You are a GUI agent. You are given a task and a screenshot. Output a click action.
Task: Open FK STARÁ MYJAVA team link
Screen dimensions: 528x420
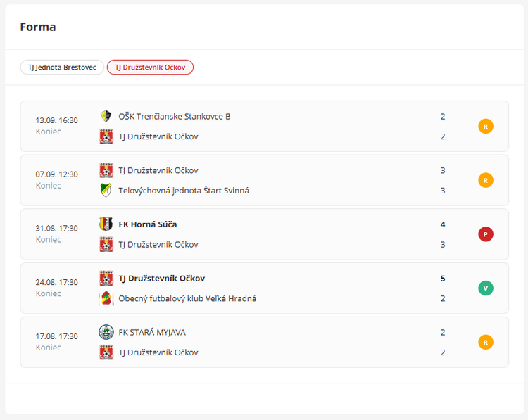pyautogui.click(x=152, y=332)
